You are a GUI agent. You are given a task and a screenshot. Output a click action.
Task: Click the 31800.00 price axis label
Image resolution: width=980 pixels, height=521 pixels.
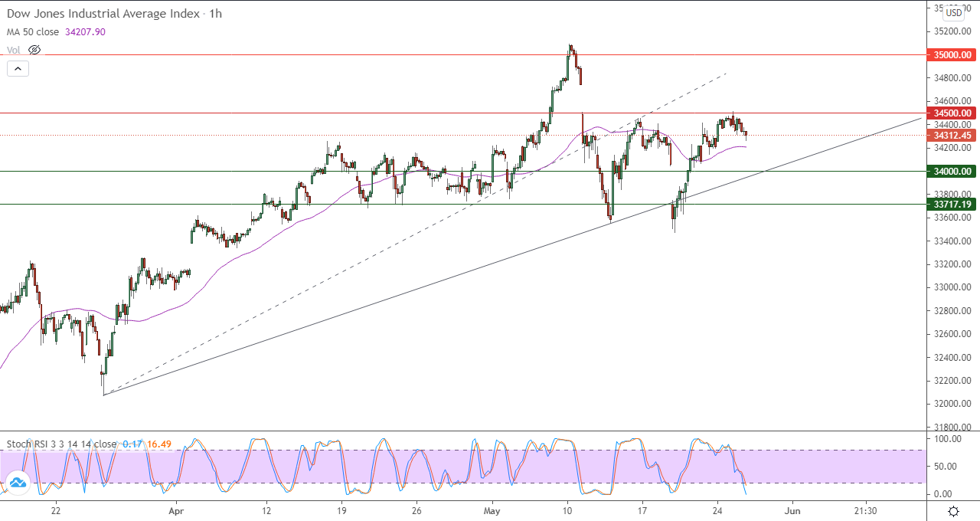pos(951,428)
